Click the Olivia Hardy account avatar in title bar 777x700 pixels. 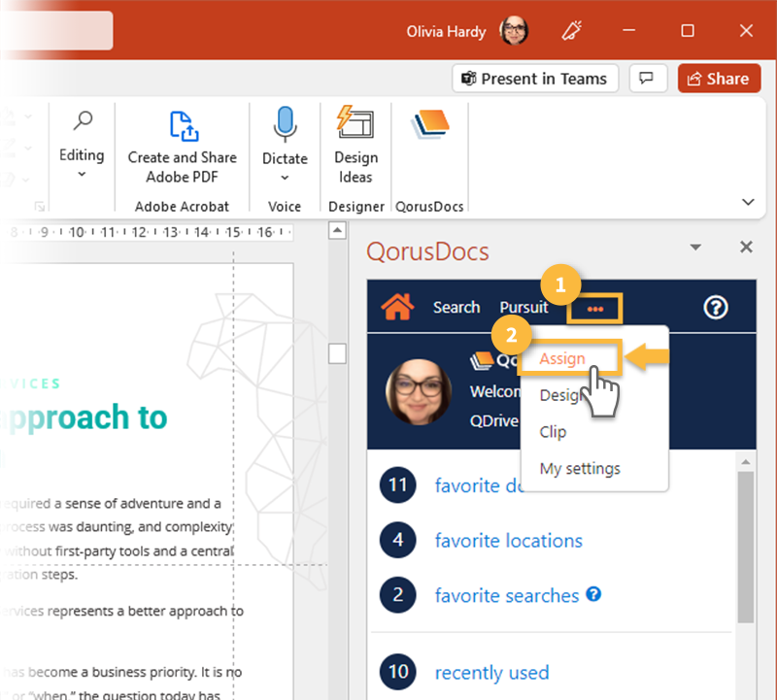(514, 31)
